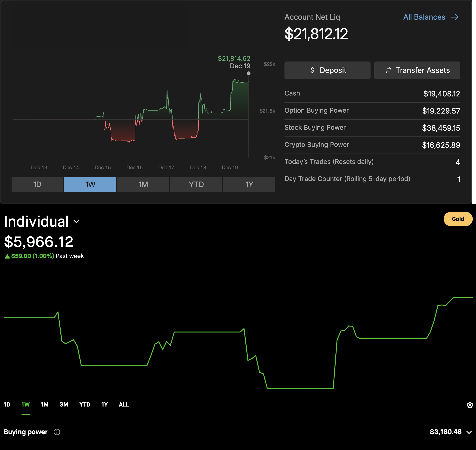Viewport: 476px width, 450px height.
Task: Switch top chart to 1M range
Action: click(x=143, y=185)
